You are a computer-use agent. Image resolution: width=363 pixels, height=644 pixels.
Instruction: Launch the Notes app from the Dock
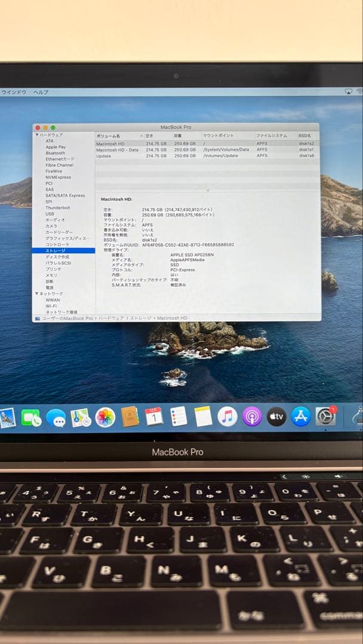203,416
